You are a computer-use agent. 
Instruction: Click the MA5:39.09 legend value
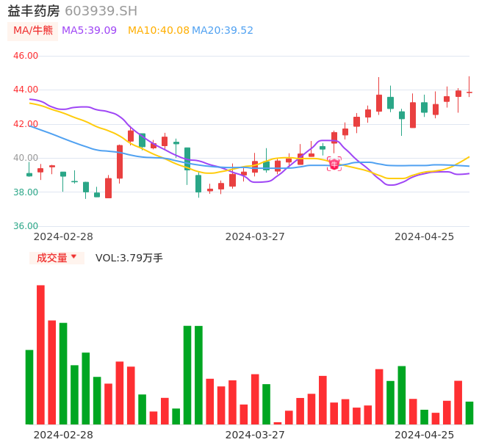(x=89, y=31)
